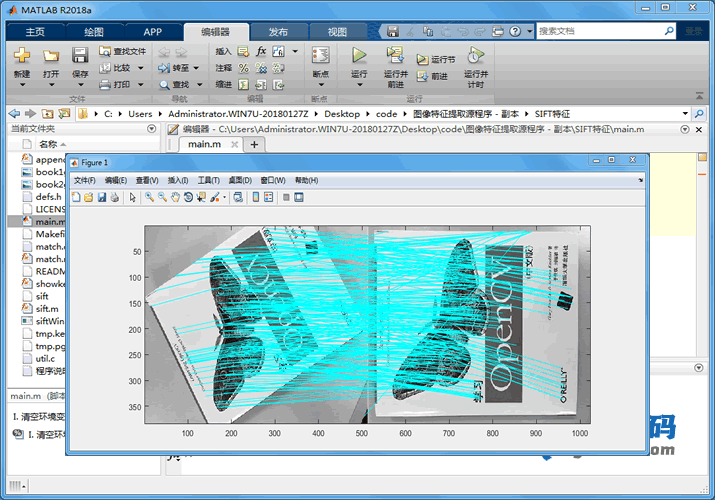Open the Compare (比较) dropdown arrow
Viewport: 715px width, 500px height.
[x=140, y=68]
